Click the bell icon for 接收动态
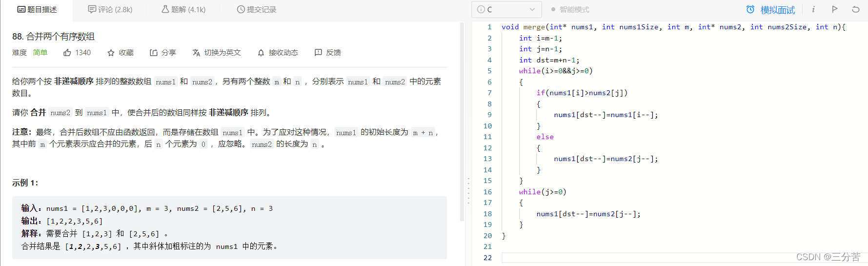The width and height of the screenshot is (868, 266). point(261,53)
